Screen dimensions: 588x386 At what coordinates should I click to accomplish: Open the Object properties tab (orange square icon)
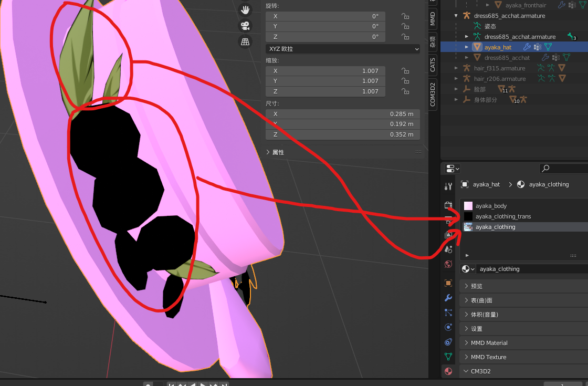(448, 283)
